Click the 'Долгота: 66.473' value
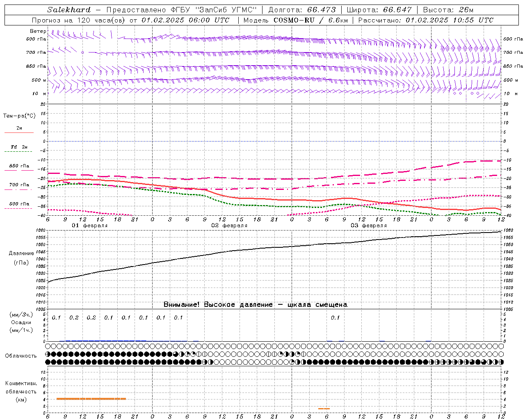The image size is (525, 420). point(302,10)
